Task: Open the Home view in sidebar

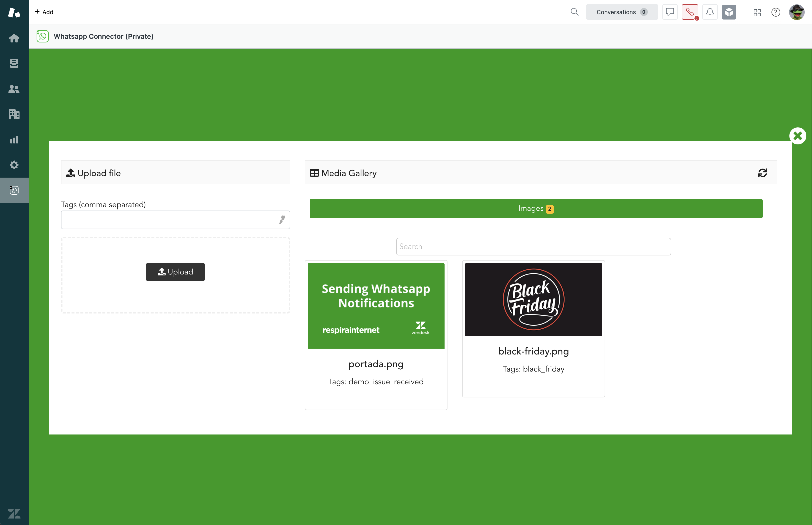Action: click(14, 38)
